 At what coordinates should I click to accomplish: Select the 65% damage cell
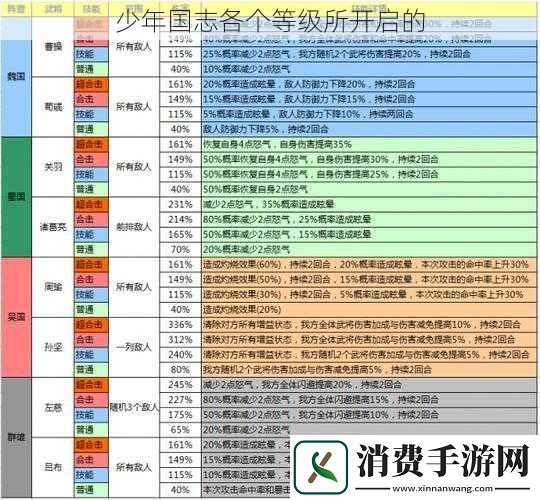coord(180,430)
